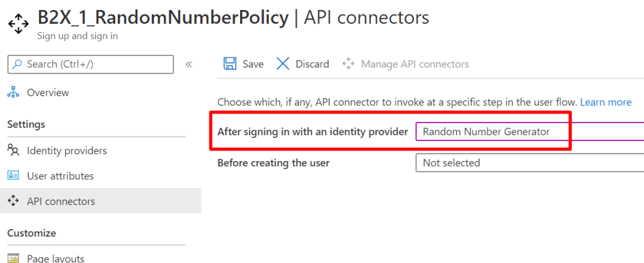The height and width of the screenshot is (263, 644).
Task: Click the Page layouts table icon
Action: pyautogui.click(x=13, y=258)
